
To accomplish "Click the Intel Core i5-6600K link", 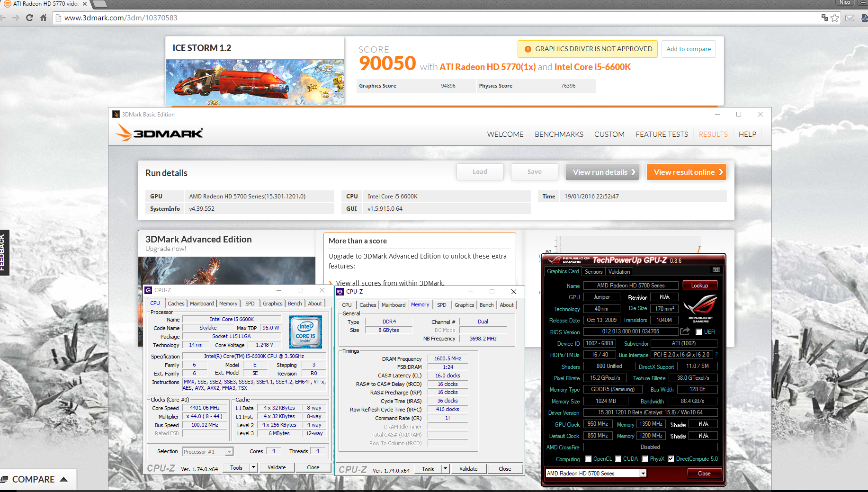I will (x=592, y=67).
